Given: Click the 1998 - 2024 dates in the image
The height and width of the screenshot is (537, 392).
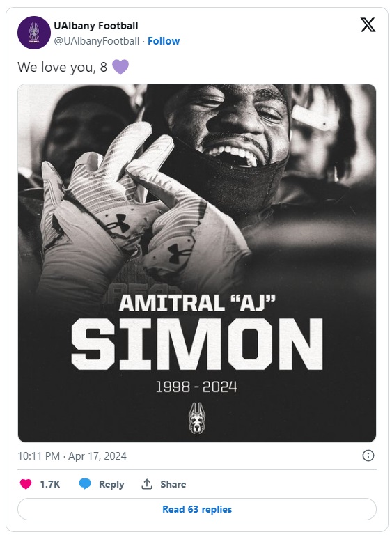Looking at the screenshot, I should pos(196,387).
